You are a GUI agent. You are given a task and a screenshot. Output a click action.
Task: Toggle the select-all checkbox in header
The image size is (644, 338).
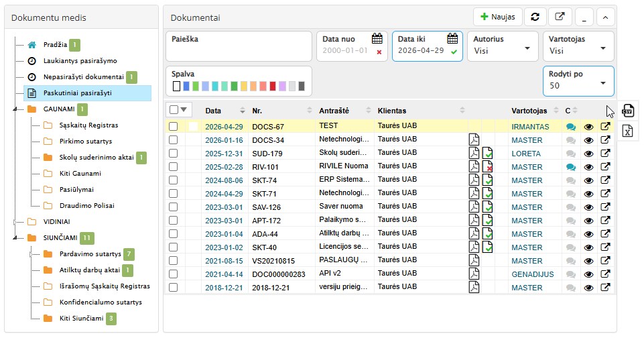(x=174, y=109)
